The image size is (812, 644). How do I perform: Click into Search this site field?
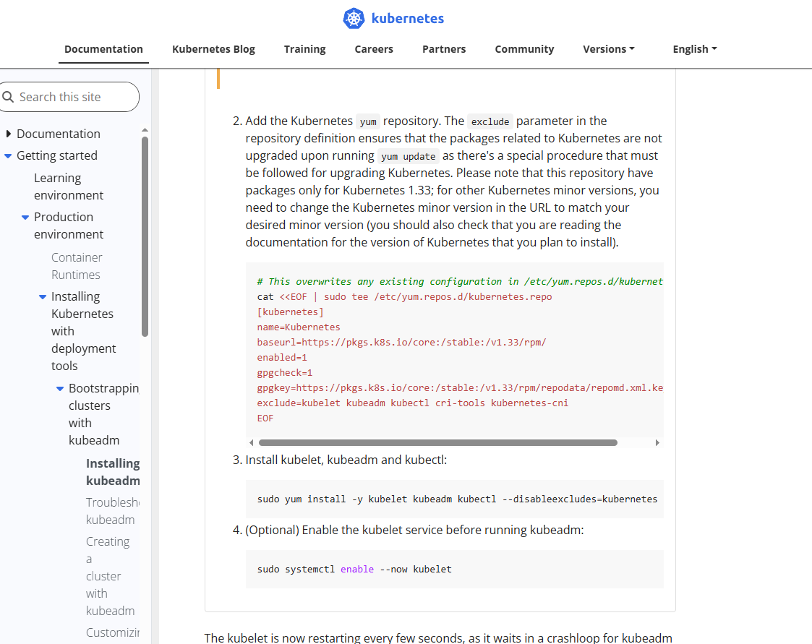(x=69, y=97)
